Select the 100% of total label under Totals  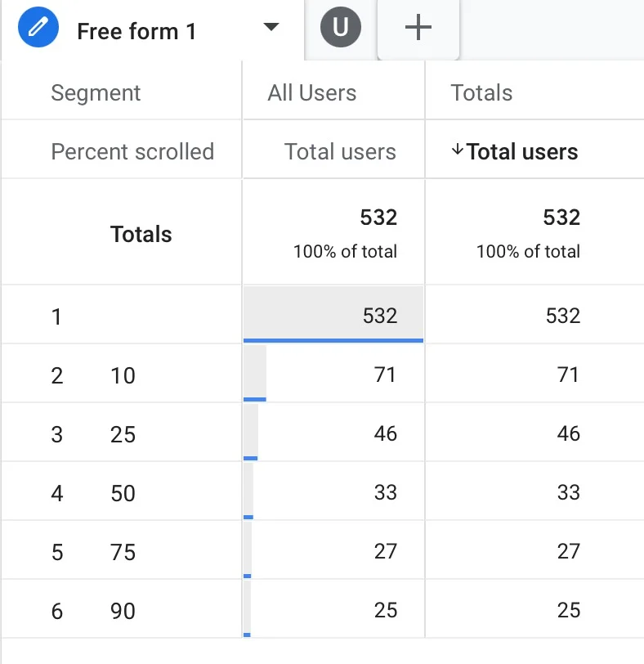[344, 252]
